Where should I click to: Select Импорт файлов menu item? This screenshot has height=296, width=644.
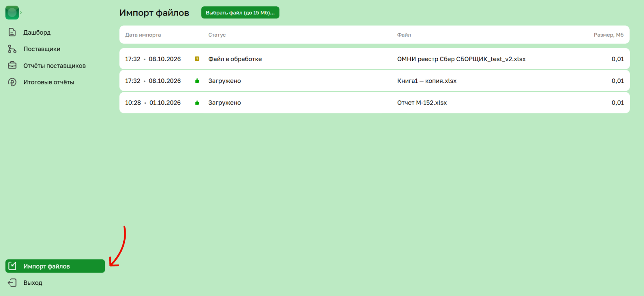pos(55,266)
